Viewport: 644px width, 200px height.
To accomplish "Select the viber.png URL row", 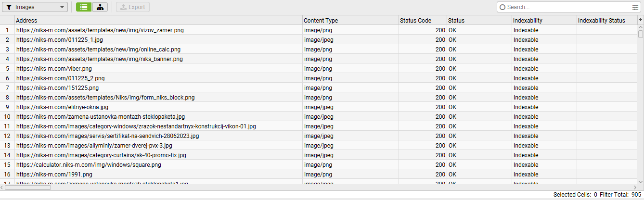I will (x=54, y=68).
